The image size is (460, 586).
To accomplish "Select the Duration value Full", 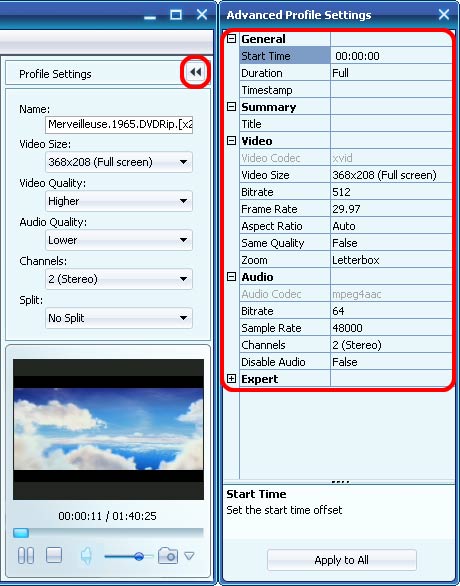I will click(391, 73).
